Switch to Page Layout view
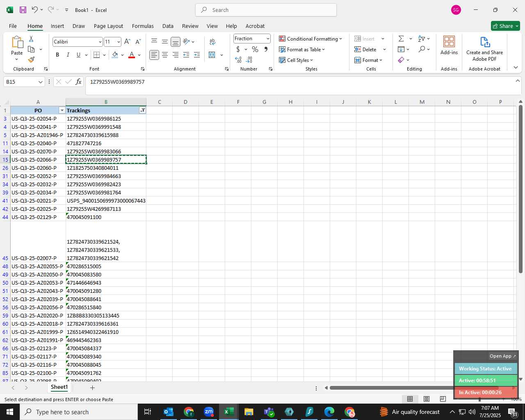The height and width of the screenshot is (420, 525). [426, 399]
